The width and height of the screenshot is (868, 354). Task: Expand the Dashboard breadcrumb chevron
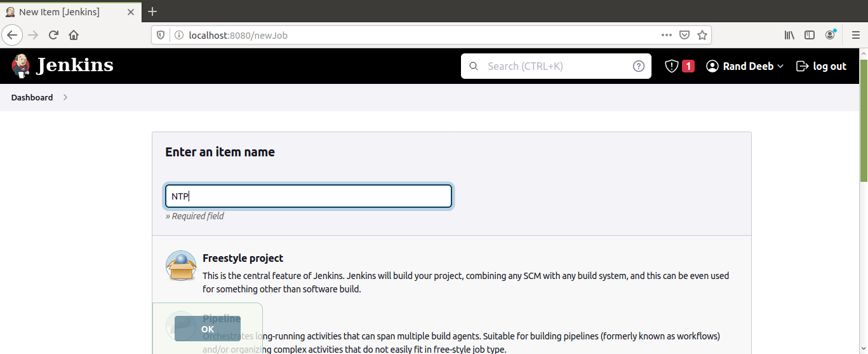pos(65,97)
